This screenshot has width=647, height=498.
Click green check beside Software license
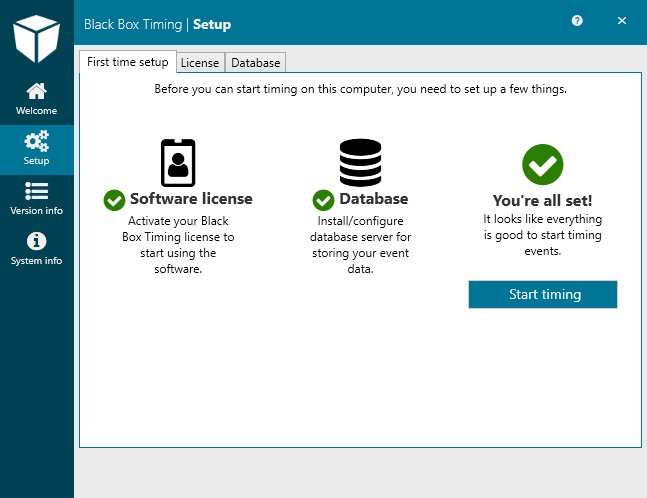pos(114,201)
